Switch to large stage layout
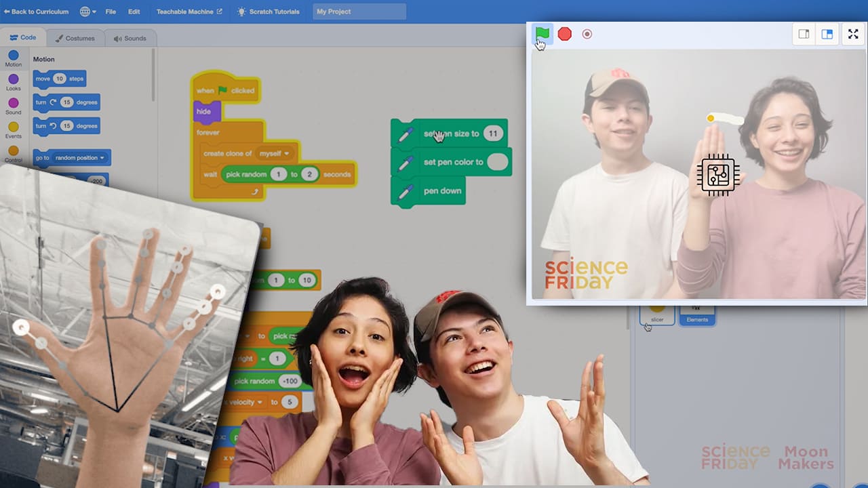 (827, 33)
